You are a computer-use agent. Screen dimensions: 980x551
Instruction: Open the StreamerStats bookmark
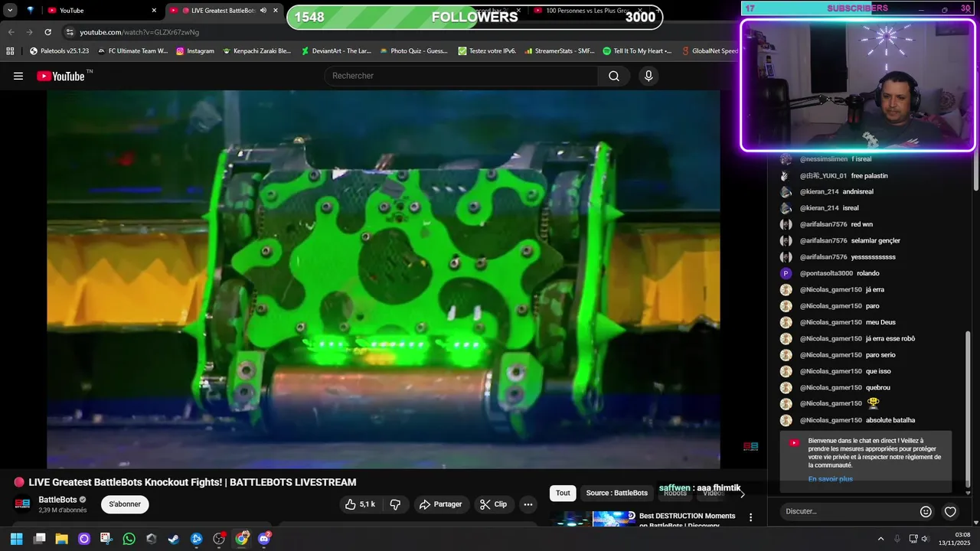coord(559,51)
